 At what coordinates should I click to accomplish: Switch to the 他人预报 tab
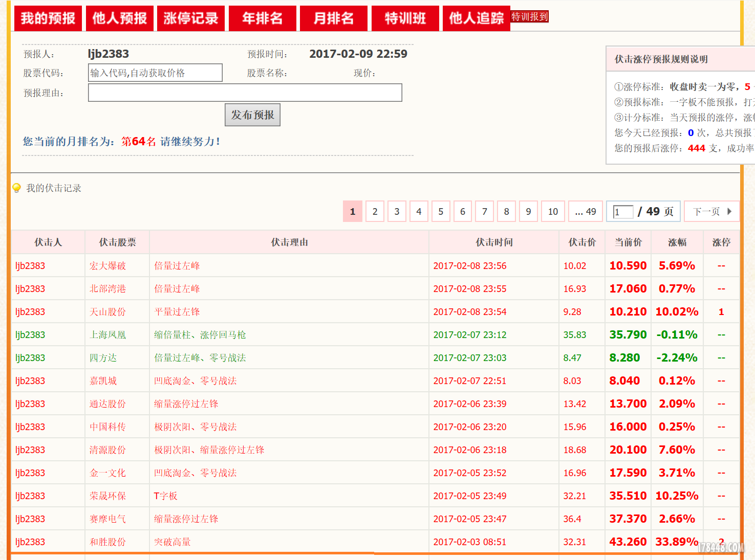(119, 18)
